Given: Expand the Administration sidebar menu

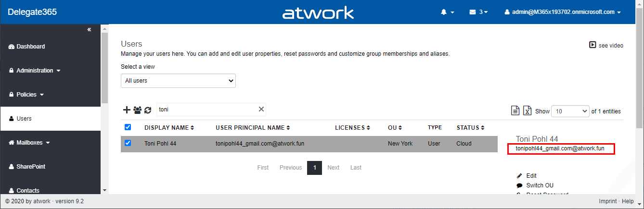Looking at the screenshot, I should click(35, 71).
